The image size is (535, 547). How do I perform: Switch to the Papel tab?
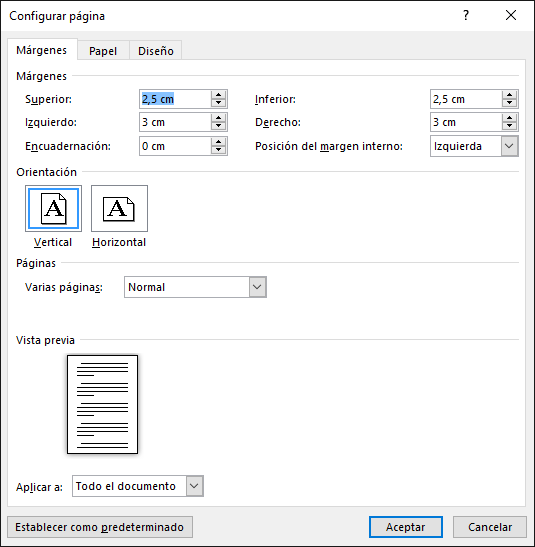pyautogui.click(x=103, y=51)
